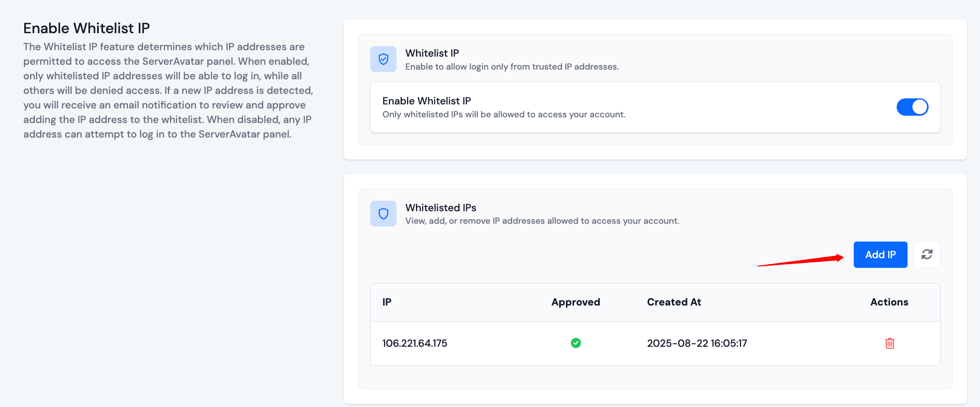
Task: Delete IP 106.221.64.175 using the trash icon
Action: 889,343
